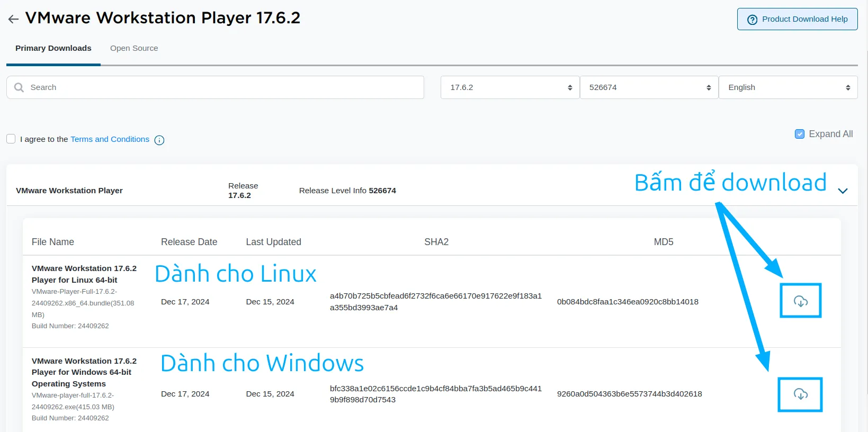Image resolution: width=868 pixels, height=432 pixels.
Task: Click the Windows MD5 hash 9260a0d504363b...
Action: point(630,394)
